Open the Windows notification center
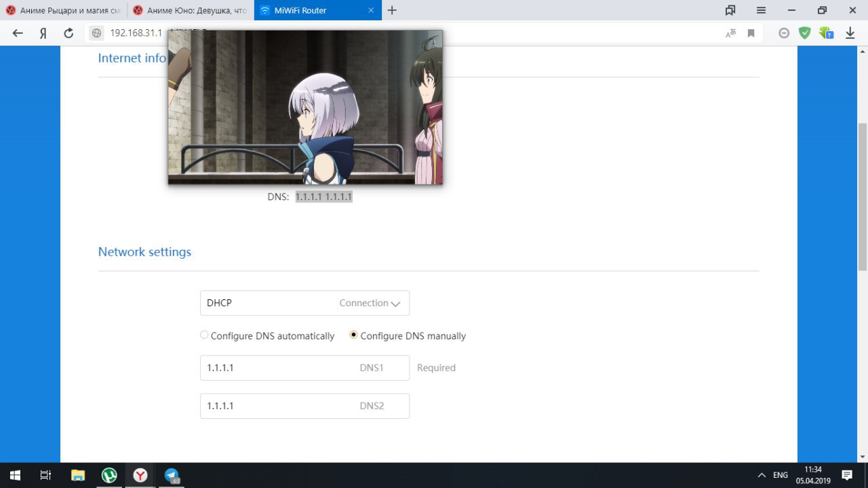868x488 pixels. 847,475
